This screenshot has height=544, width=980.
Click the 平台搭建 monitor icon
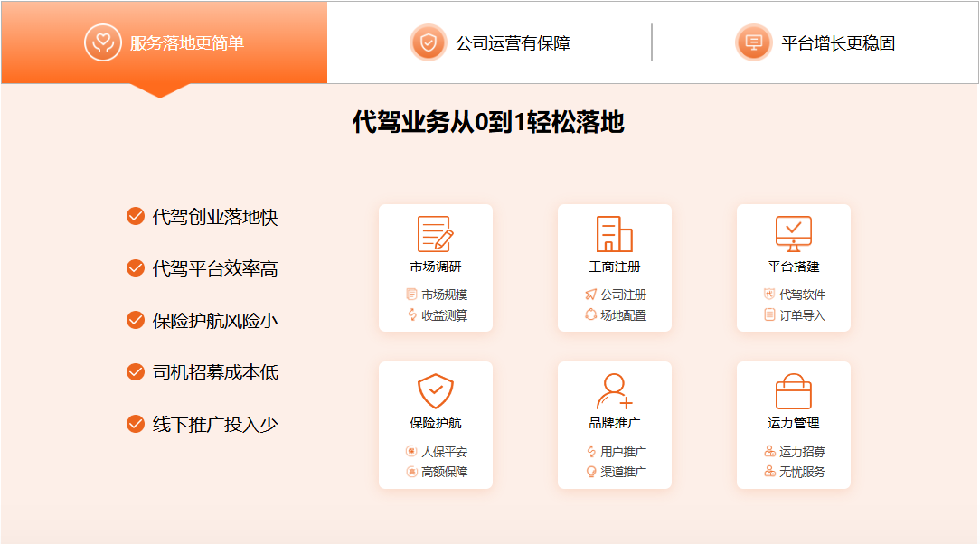tap(793, 234)
